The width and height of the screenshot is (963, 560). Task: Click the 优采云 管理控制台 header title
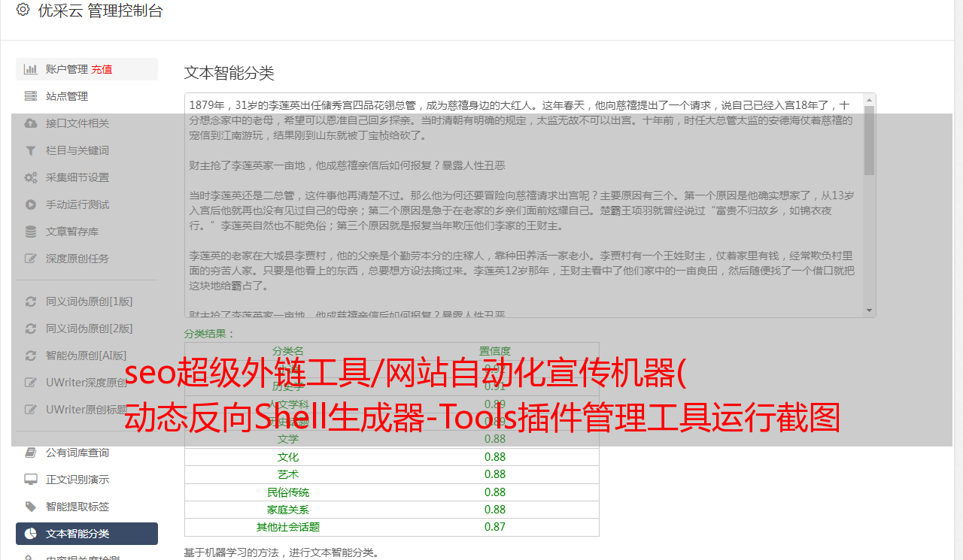(x=100, y=11)
